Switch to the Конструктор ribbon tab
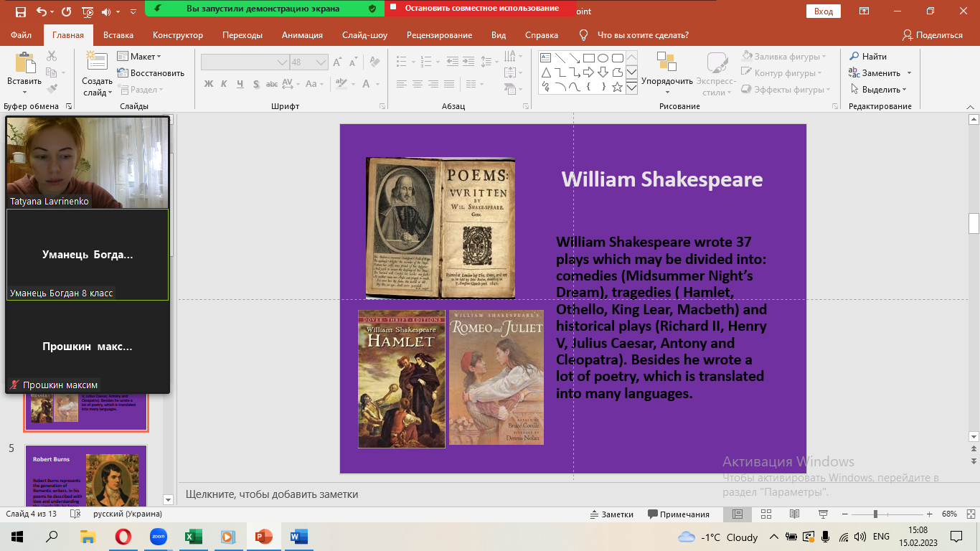The width and height of the screenshot is (980, 551). [x=178, y=35]
